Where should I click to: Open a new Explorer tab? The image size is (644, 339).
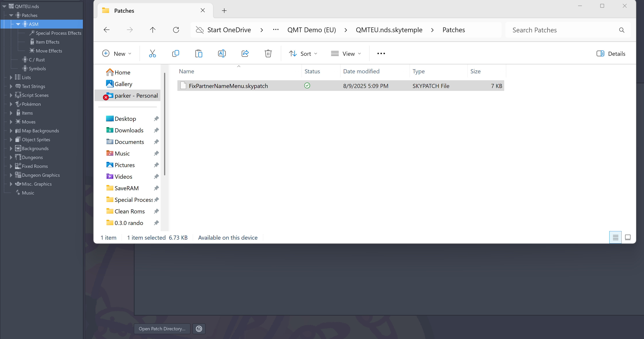pos(224,10)
